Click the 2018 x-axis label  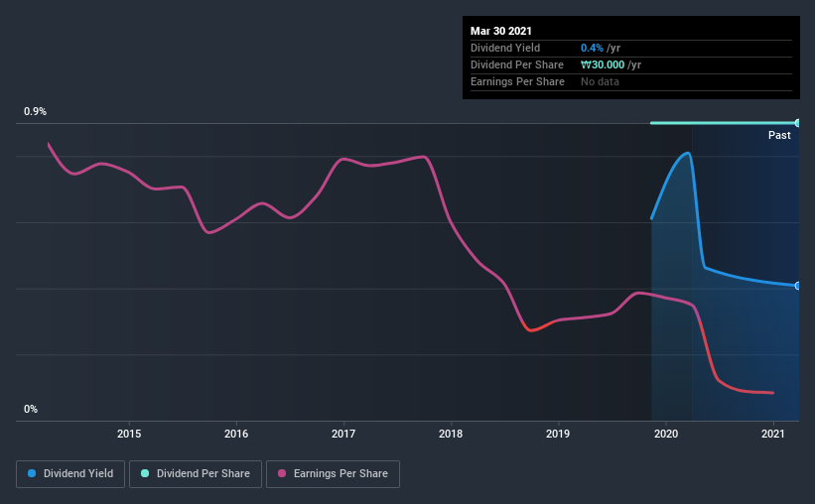coord(451,434)
